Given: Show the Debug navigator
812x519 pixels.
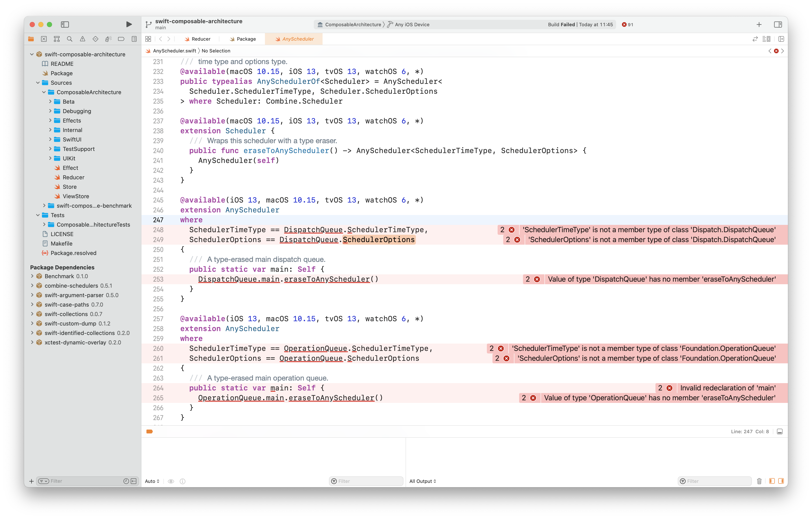Looking at the screenshot, I should click(x=108, y=39).
